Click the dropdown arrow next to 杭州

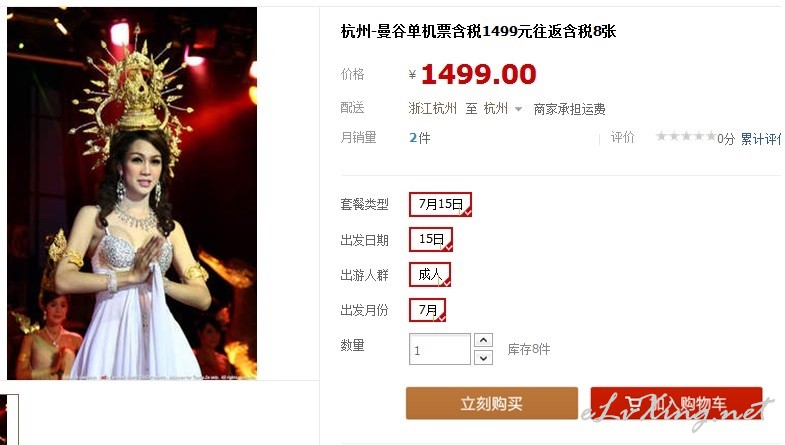(x=519, y=109)
